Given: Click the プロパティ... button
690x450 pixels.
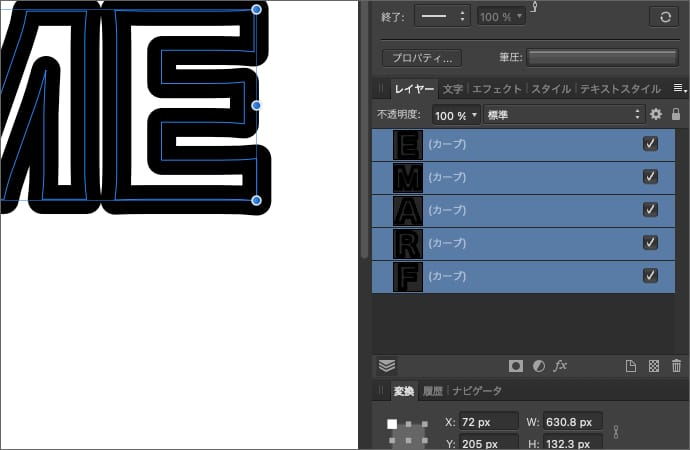Looking at the screenshot, I should [423, 58].
